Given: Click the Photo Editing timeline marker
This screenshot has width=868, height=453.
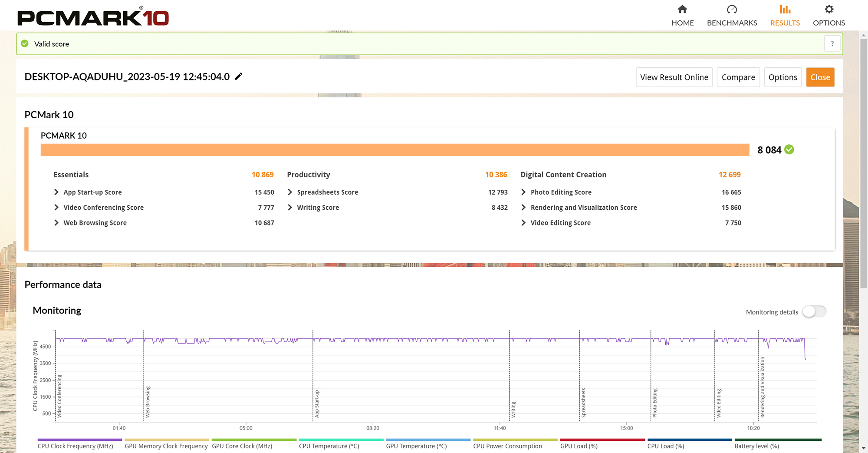Looking at the screenshot, I should pos(654,403).
